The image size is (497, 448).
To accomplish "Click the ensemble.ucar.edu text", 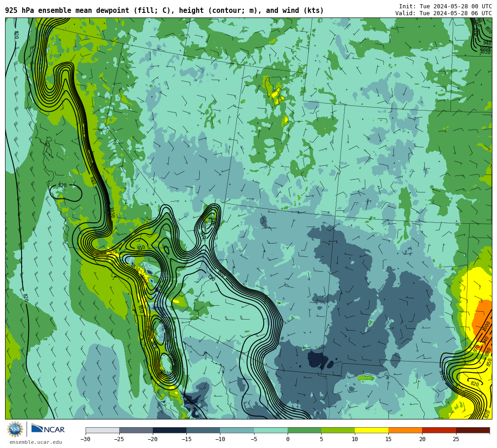I will click(x=36, y=442).
